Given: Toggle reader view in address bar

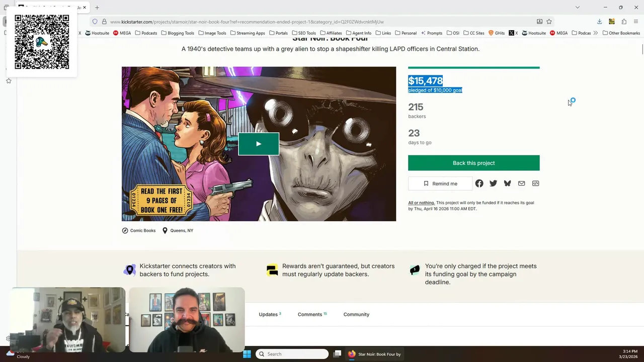Looking at the screenshot, I should coord(539,22).
